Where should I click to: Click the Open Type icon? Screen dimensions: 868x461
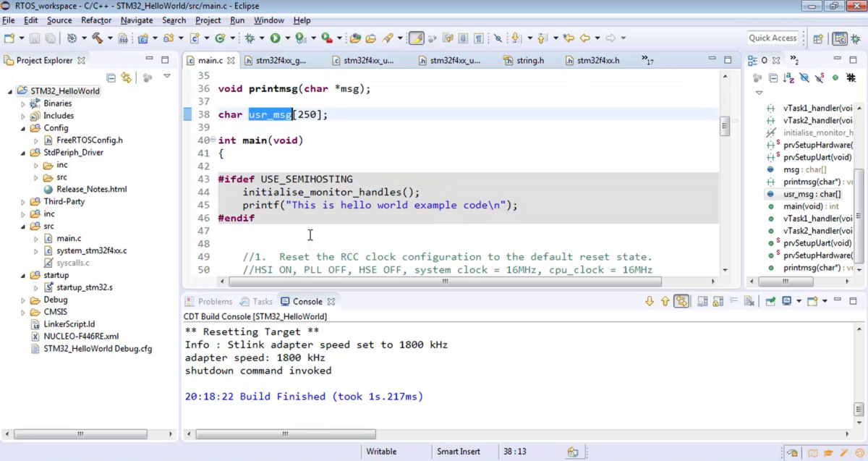tap(354, 38)
